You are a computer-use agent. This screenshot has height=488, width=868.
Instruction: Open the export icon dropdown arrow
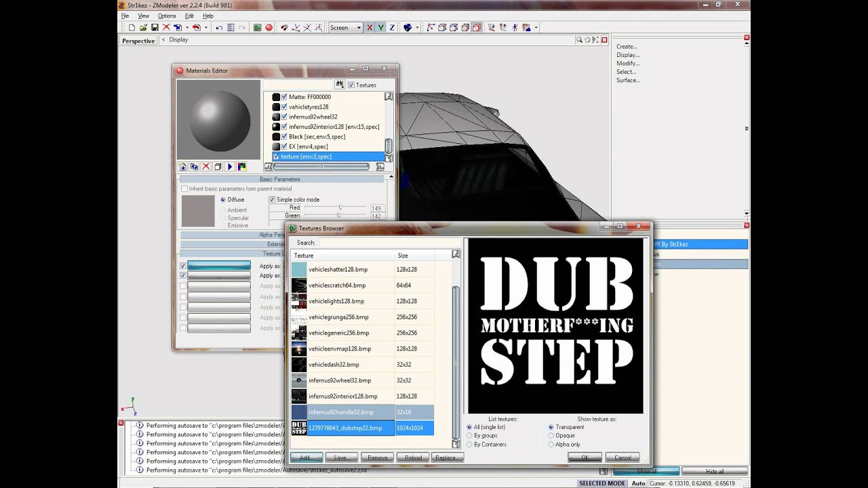pyautogui.click(x=206, y=27)
